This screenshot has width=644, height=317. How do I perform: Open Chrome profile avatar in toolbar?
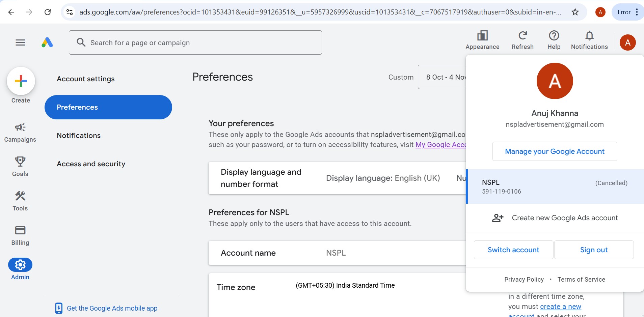click(600, 12)
